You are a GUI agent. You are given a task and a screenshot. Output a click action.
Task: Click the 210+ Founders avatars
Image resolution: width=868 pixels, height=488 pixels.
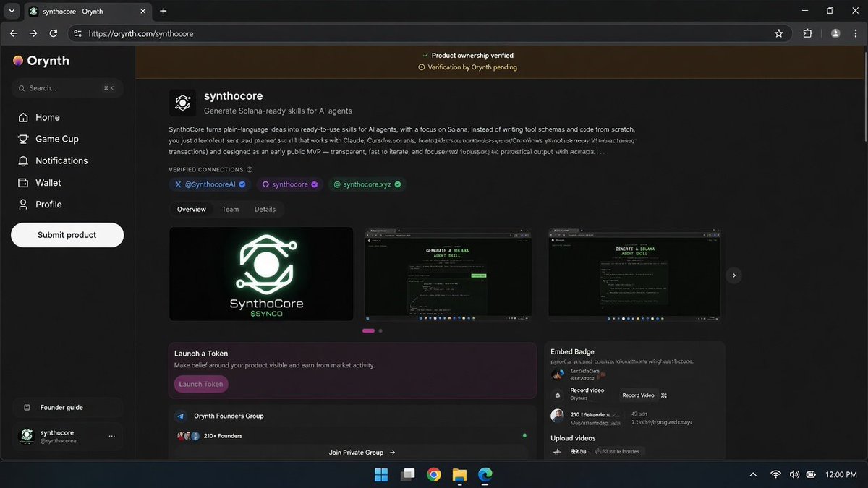click(188, 436)
